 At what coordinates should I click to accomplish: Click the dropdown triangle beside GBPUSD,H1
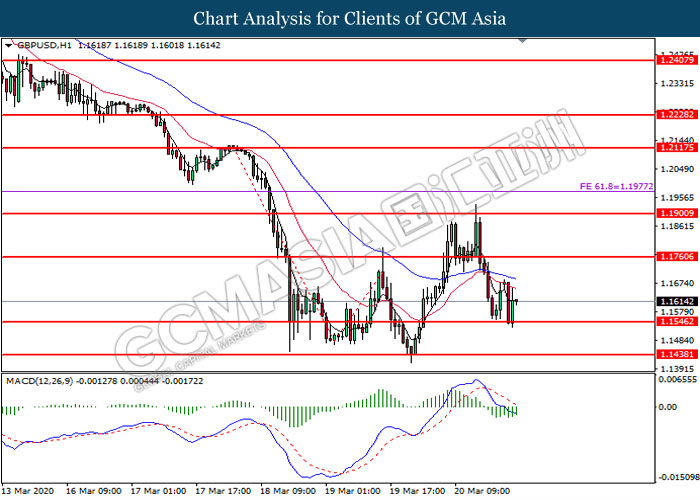coord(9,46)
